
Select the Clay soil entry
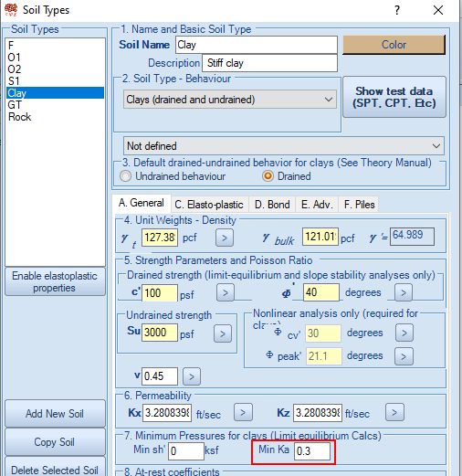[55, 93]
